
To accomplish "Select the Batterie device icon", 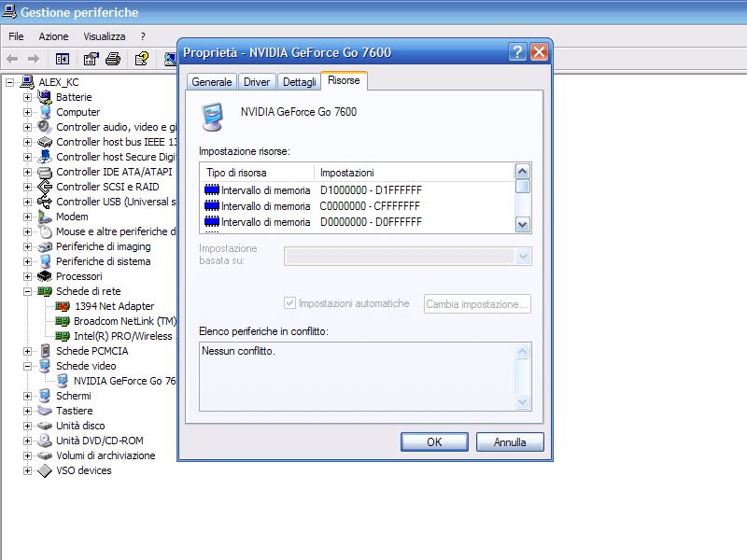I will 45,97.
